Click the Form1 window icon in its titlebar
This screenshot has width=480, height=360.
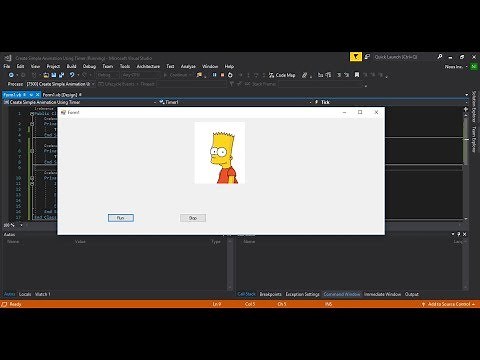pyautogui.click(x=63, y=112)
